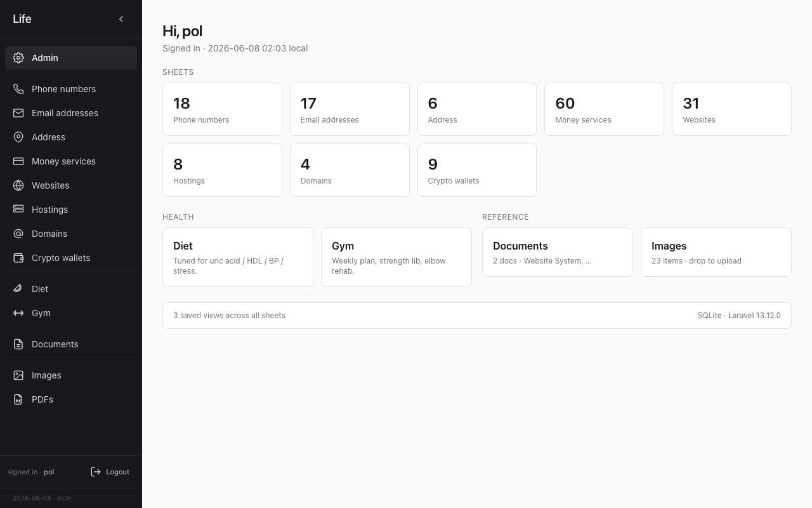Click the Diet icon in sidebar

point(18,289)
